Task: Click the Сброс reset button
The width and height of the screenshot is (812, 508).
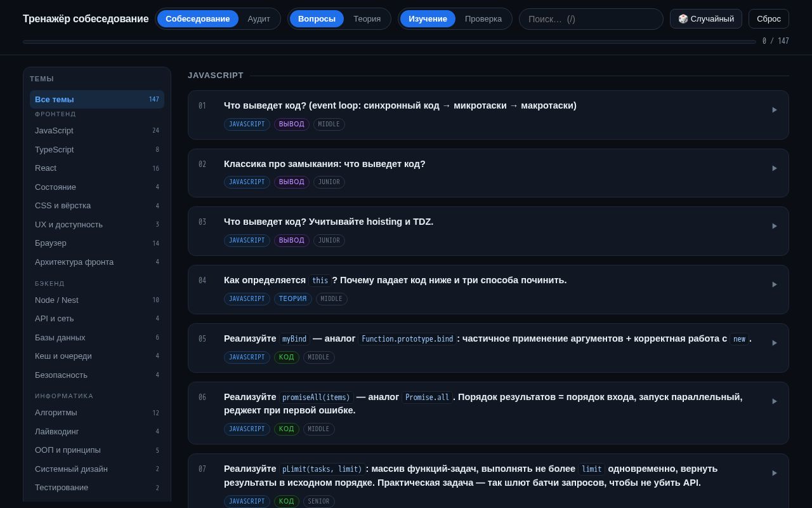Action: [769, 18]
